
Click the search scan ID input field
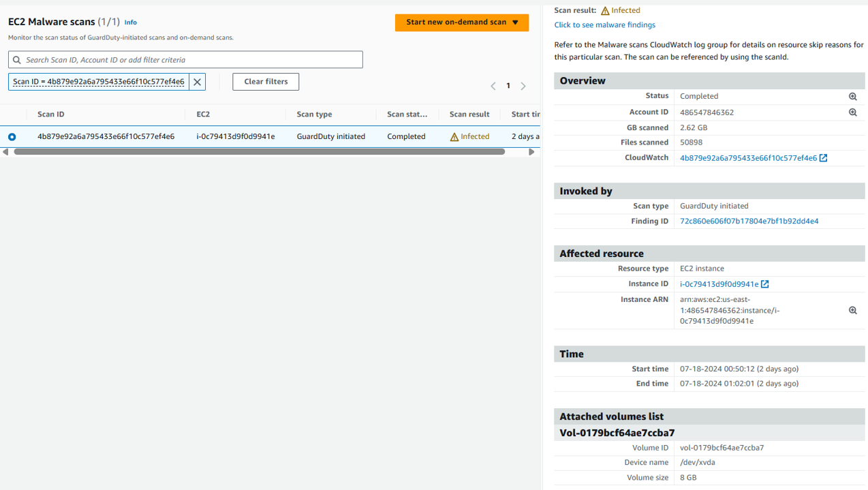[x=185, y=60]
